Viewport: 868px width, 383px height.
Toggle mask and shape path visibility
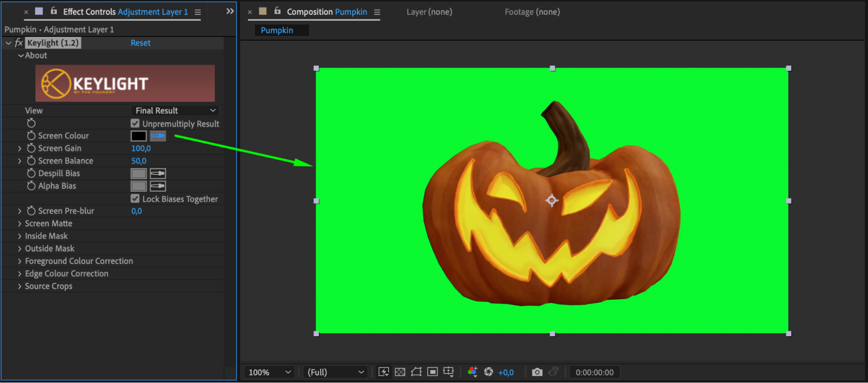click(x=416, y=372)
